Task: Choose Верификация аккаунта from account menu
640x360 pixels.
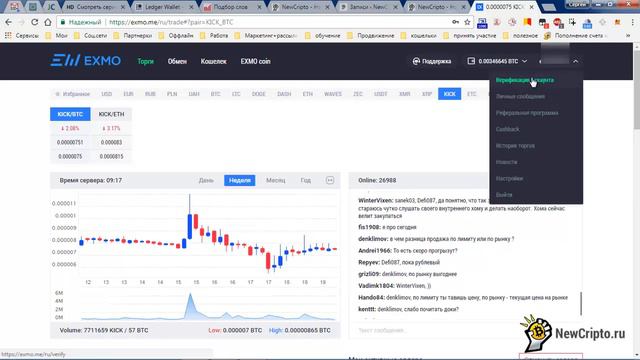Action: pos(525,80)
